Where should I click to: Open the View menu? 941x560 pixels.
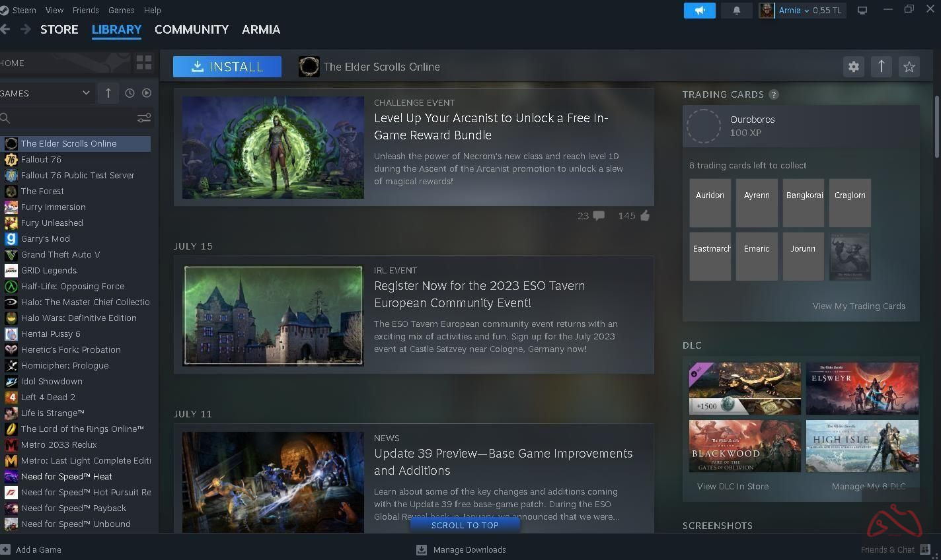pos(54,10)
